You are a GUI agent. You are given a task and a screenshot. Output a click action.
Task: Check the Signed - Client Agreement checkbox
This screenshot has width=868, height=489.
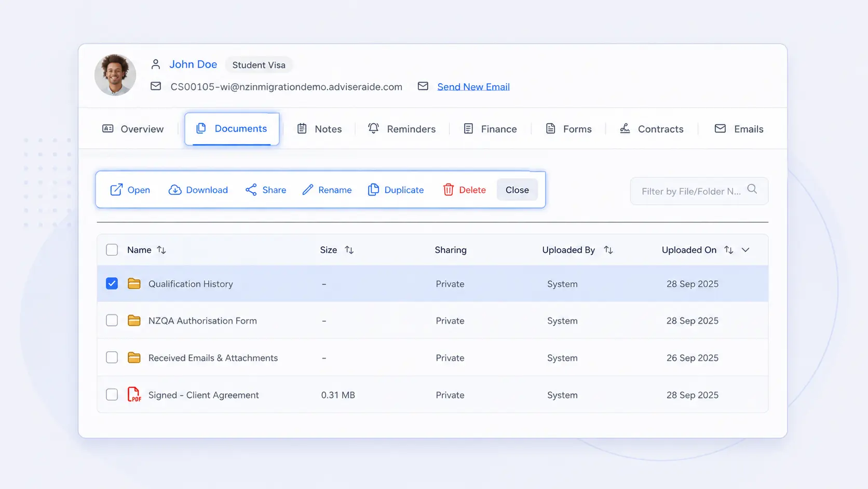(112, 394)
